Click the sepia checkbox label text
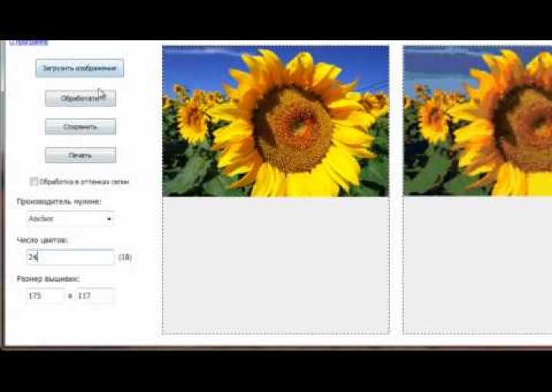552x392 pixels. pyautogui.click(x=85, y=182)
